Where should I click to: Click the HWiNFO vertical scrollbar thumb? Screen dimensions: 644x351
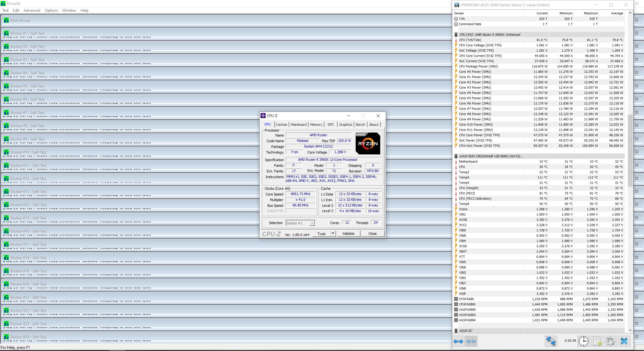(630, 150)
